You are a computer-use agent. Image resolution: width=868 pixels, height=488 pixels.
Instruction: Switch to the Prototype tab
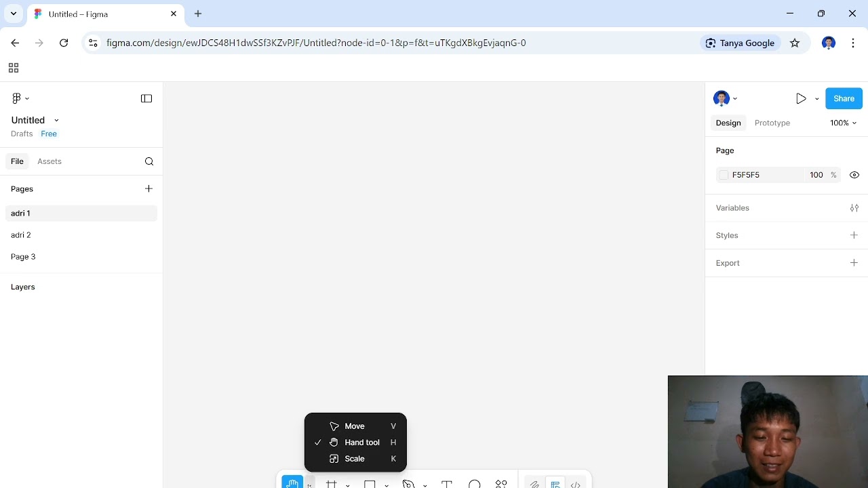point(772,123)
